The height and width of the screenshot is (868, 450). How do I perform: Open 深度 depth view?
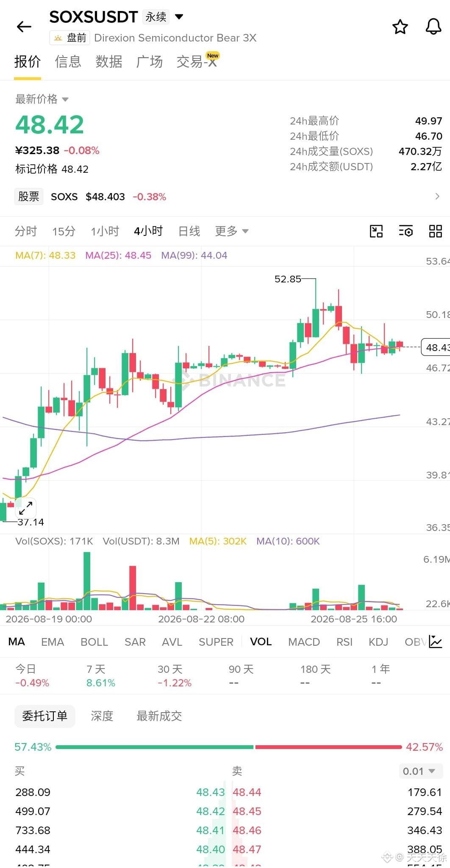102,716
